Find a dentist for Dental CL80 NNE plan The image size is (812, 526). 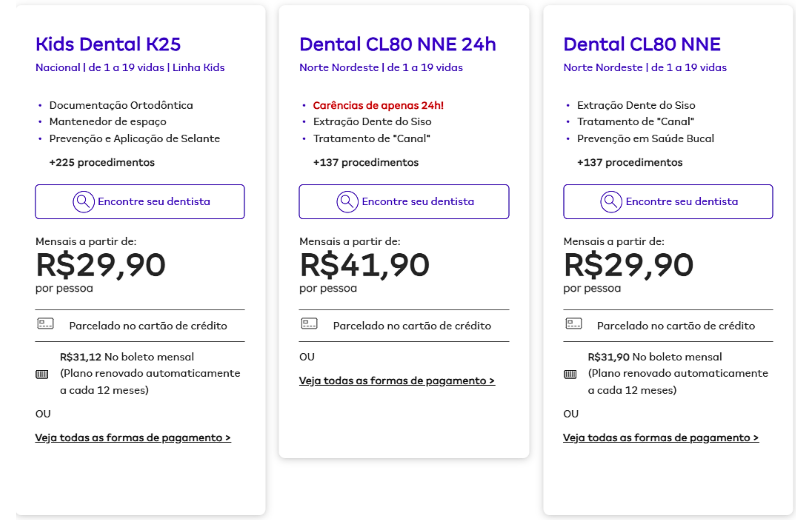point(668,202)
